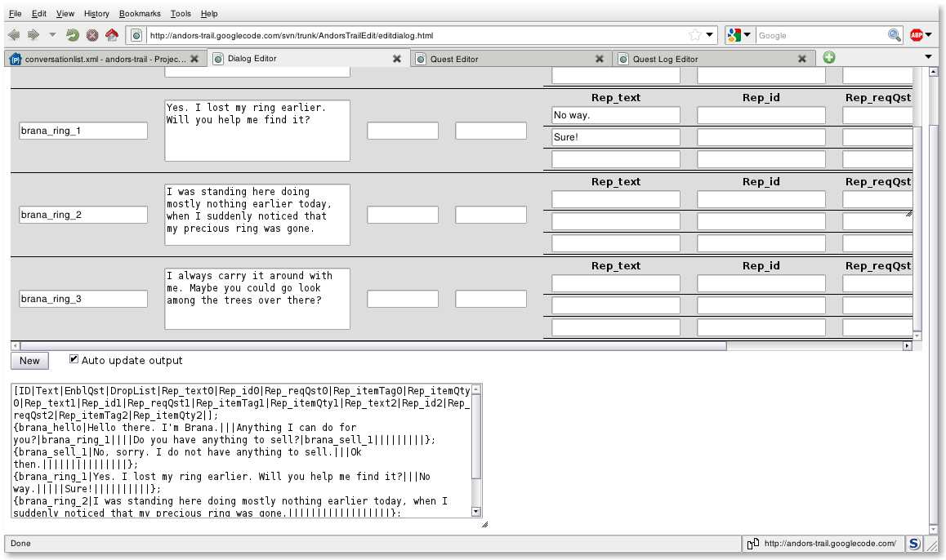Close the Dialog Editor tab

pos(396,59)
